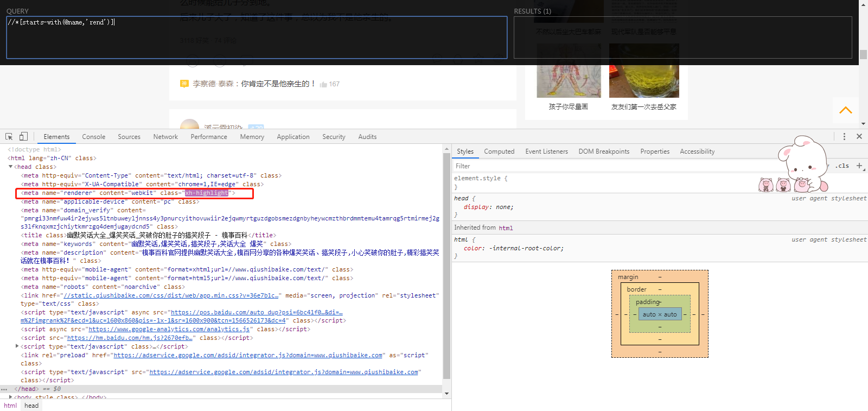This screenshot has height=411, width=868.
Task: Toggle the .cls element classes button
Action: pyautogui.click(x=843, y=166)
